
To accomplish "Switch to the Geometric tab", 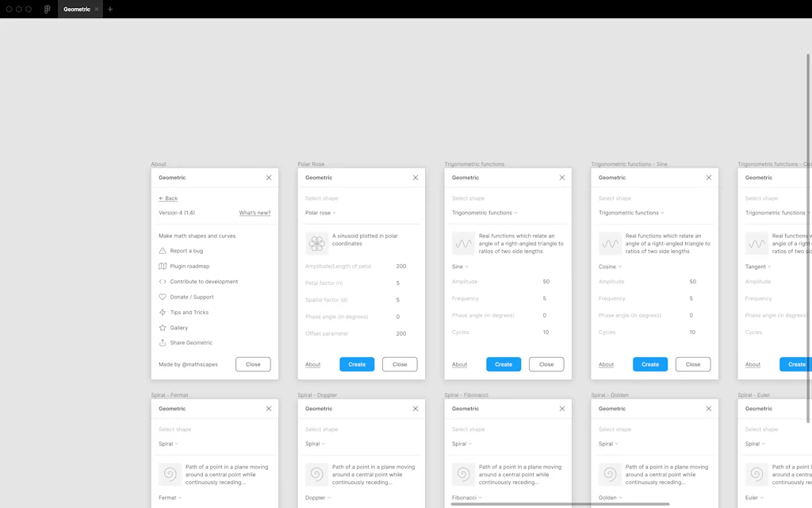I will (79, 9).
